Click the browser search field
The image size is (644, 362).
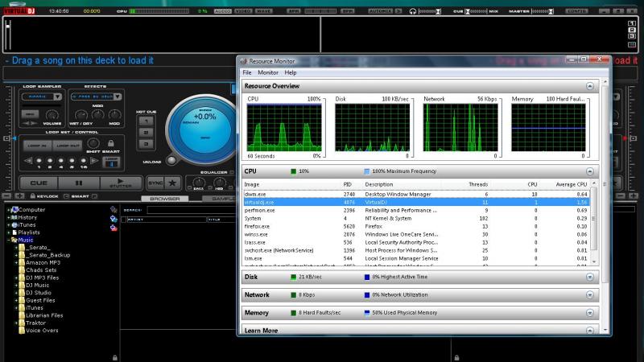coord(191,210)
